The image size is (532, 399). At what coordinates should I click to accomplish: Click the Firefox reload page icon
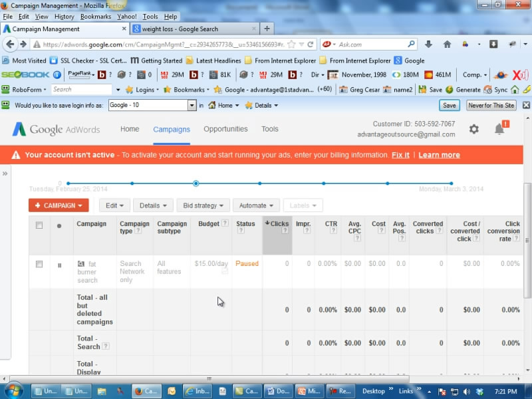tap(311, 45)
